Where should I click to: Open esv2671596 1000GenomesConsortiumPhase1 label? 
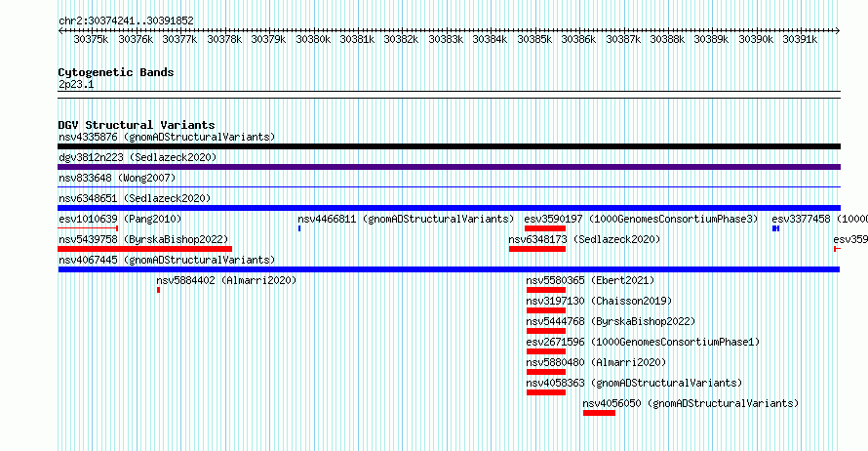643,342
